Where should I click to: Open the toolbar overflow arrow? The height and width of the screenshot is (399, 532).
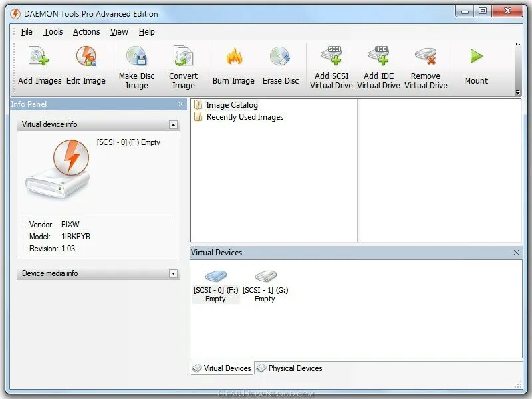pyautogui.click(x=518, y=45)
